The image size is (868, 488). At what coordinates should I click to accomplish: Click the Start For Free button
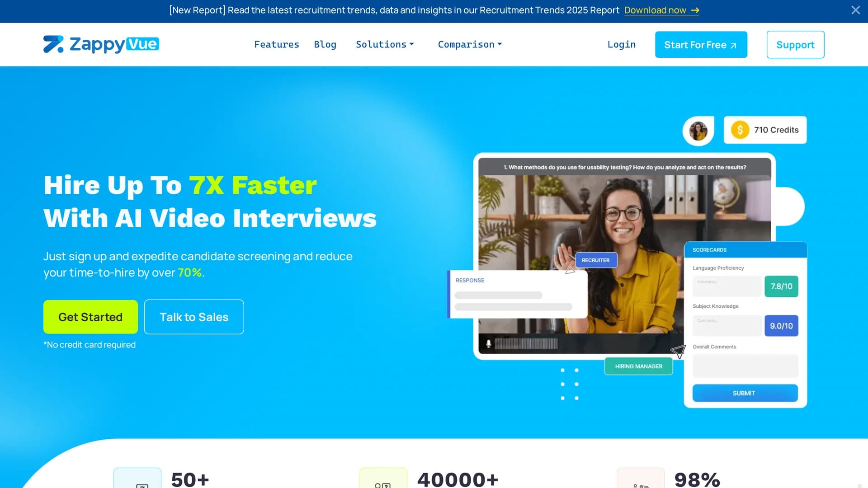(701, 44)
